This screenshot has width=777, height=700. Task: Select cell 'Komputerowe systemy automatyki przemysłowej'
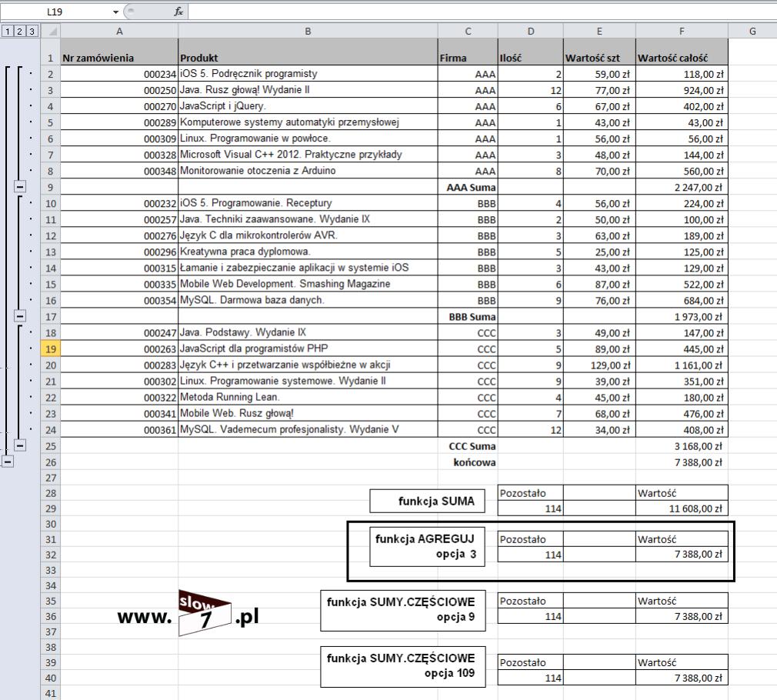[308, 122]
